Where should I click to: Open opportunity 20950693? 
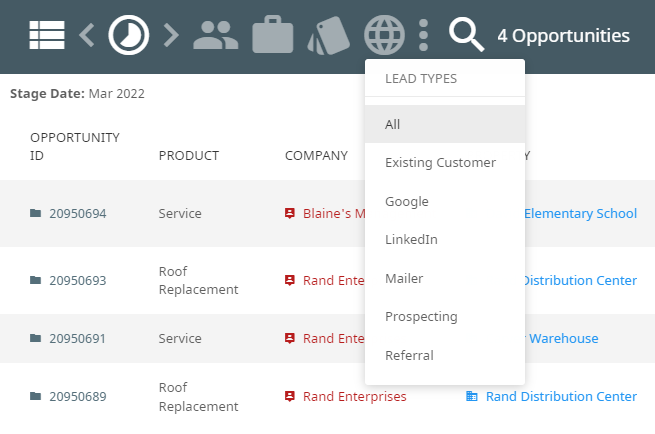click(x=78, y=280)
